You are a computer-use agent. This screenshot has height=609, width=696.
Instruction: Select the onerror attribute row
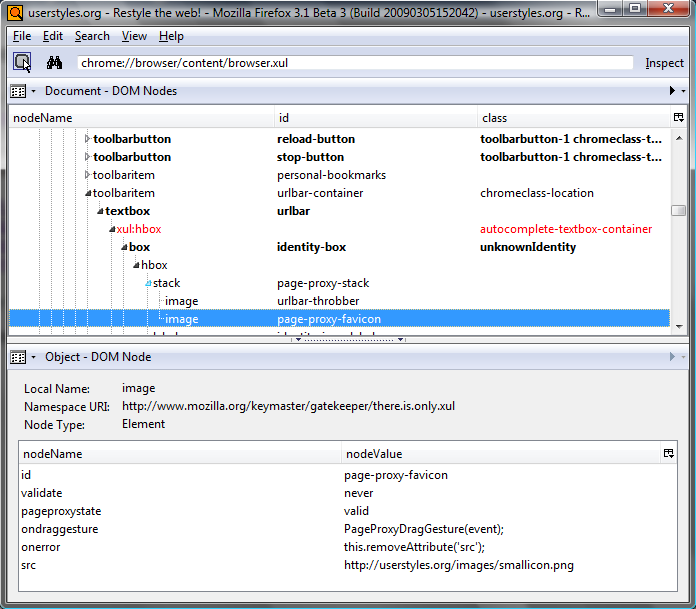click(348, 547)
